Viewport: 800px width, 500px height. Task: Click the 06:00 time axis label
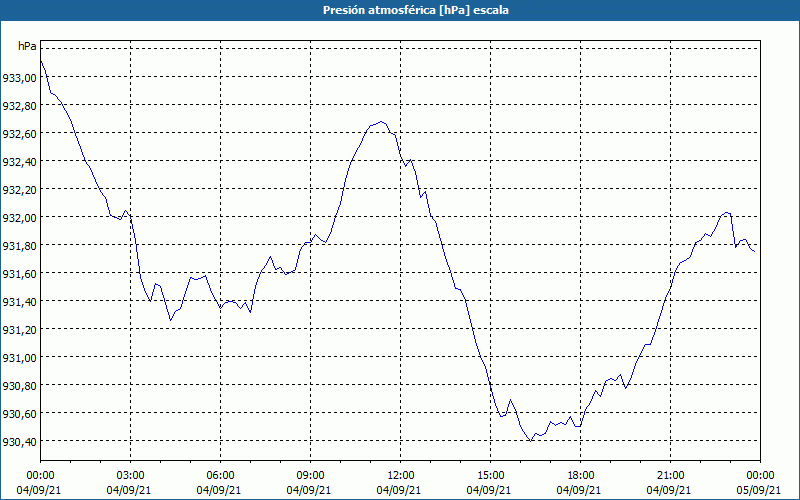point(220,476)
